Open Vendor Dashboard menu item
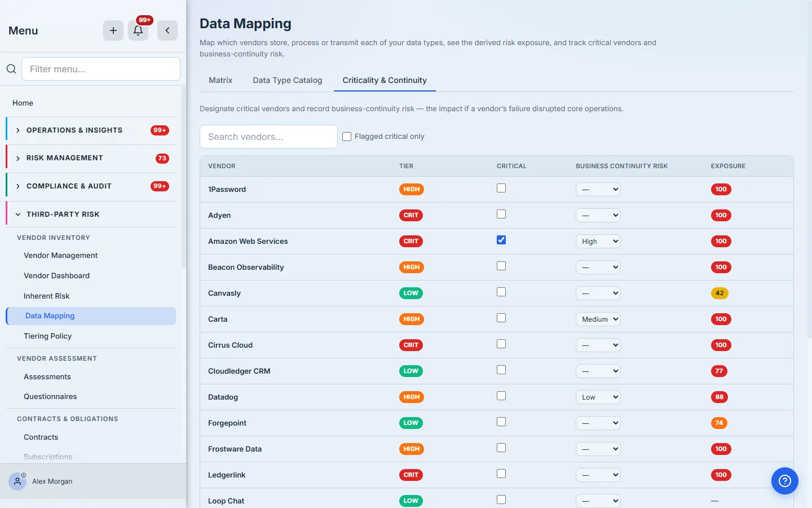The image size is (812, 508). 56,276
